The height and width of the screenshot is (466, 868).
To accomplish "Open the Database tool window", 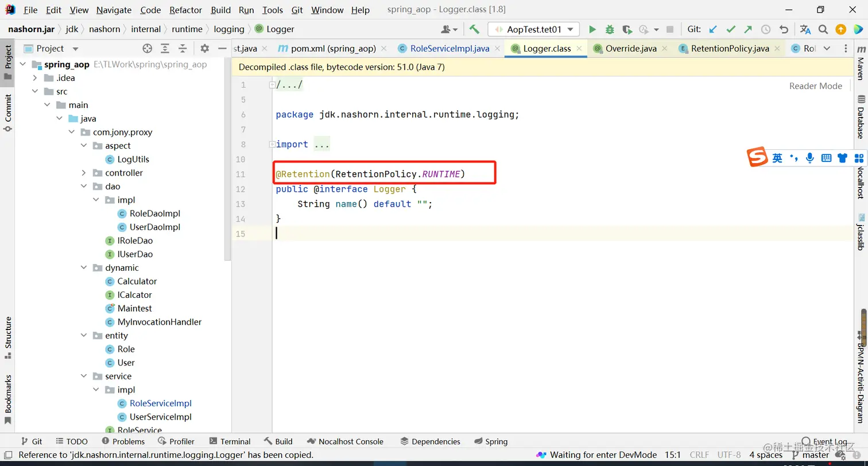I will [860, 117].
